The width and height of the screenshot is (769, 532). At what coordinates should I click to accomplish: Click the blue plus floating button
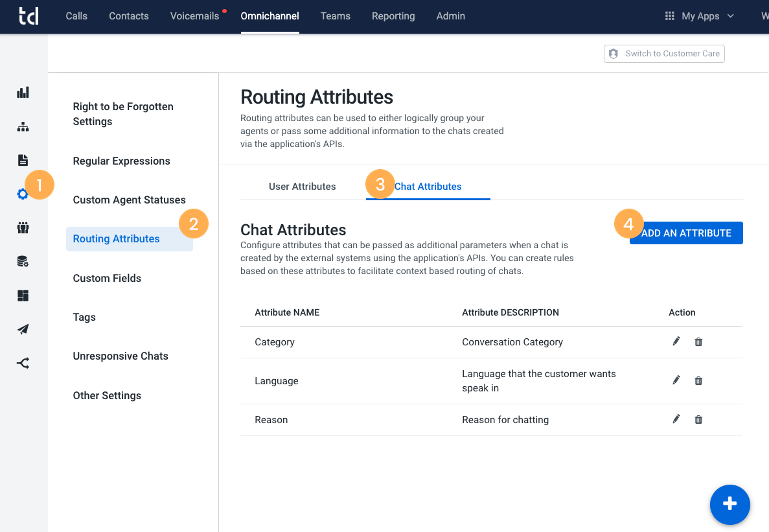(x=729, y=504)
